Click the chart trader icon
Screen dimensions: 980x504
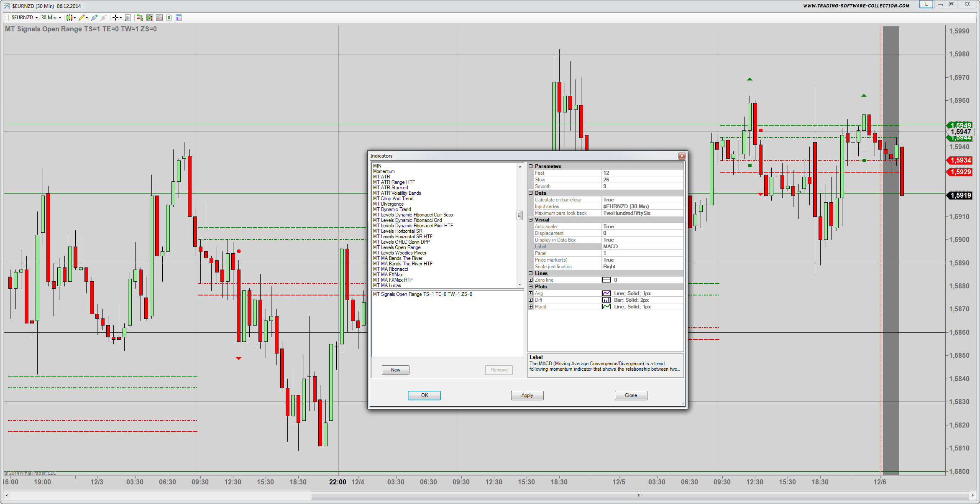coord(140,18)
